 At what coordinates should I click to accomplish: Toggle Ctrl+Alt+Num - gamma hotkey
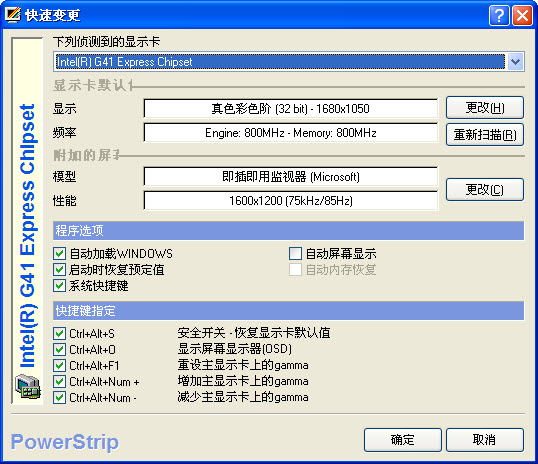(x=60, y=397)
